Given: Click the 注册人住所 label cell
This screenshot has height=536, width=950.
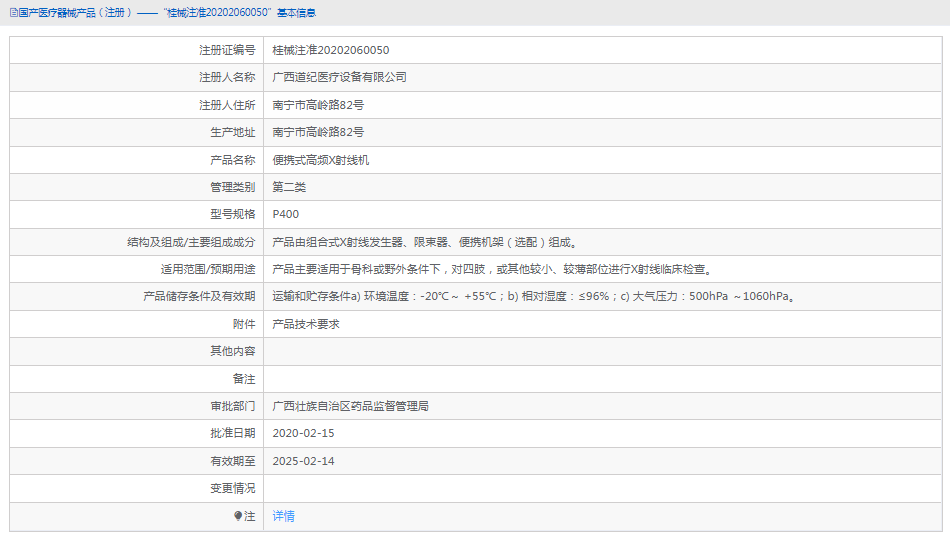Looking at the screenshot, I should [136, 105].
